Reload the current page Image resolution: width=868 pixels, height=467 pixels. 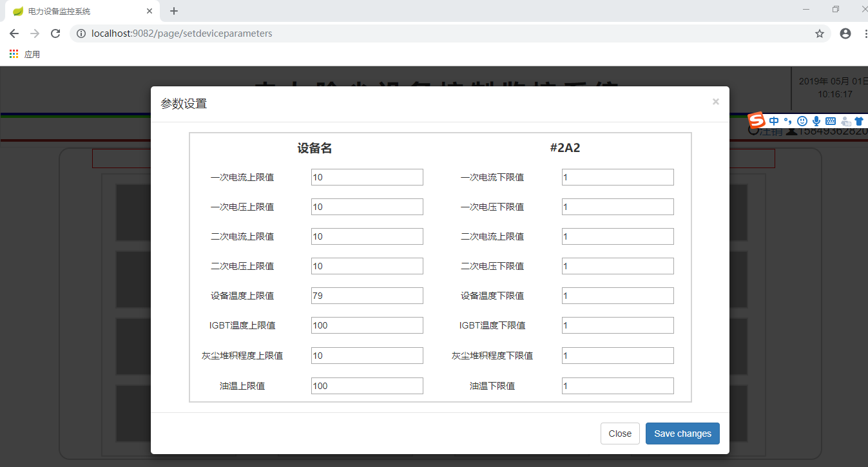(x=55, y=33)
